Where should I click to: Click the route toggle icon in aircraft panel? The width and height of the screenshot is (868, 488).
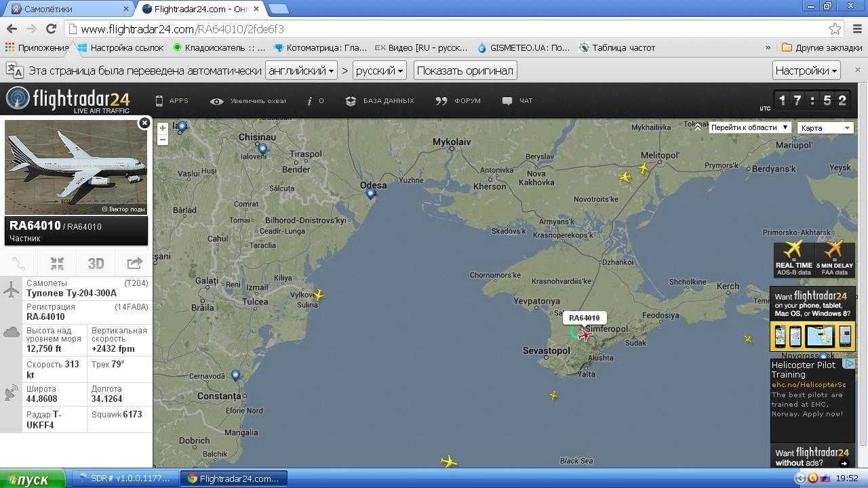click(x=19, y=264)
